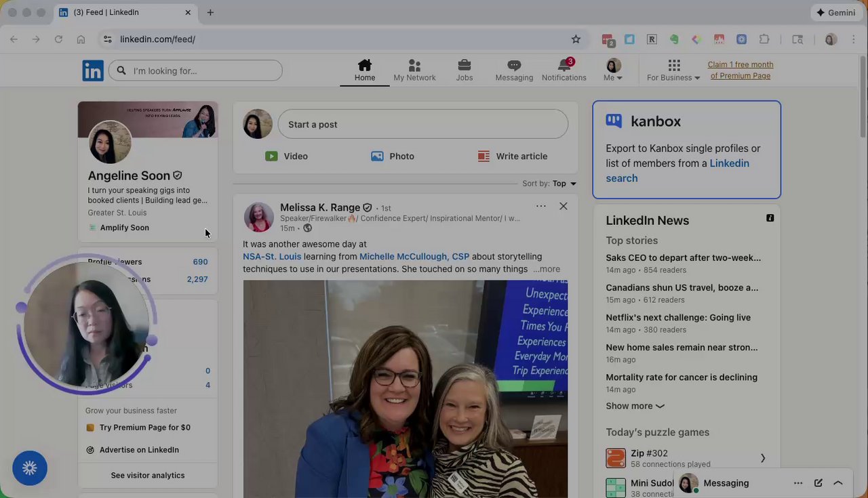The width and height of the screenshot is (868, 498).
Task: Click See visitor analytics
Action: tap(148, 476)
